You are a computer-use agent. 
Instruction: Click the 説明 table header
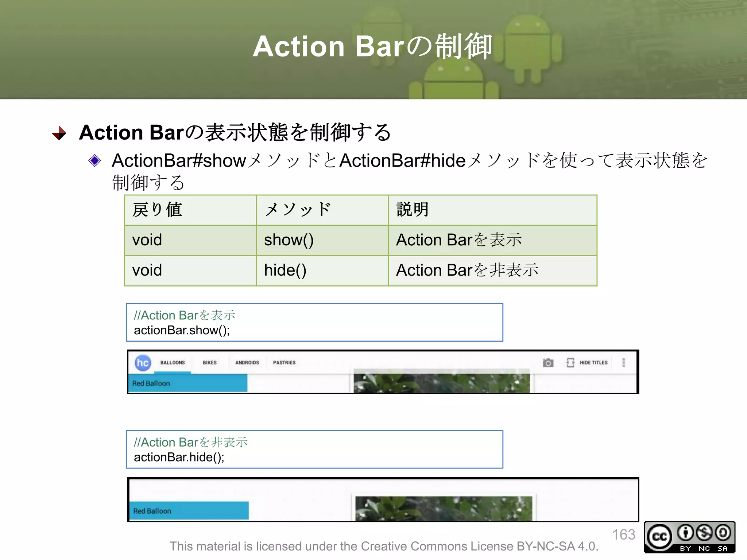click(x=493, y=210)
